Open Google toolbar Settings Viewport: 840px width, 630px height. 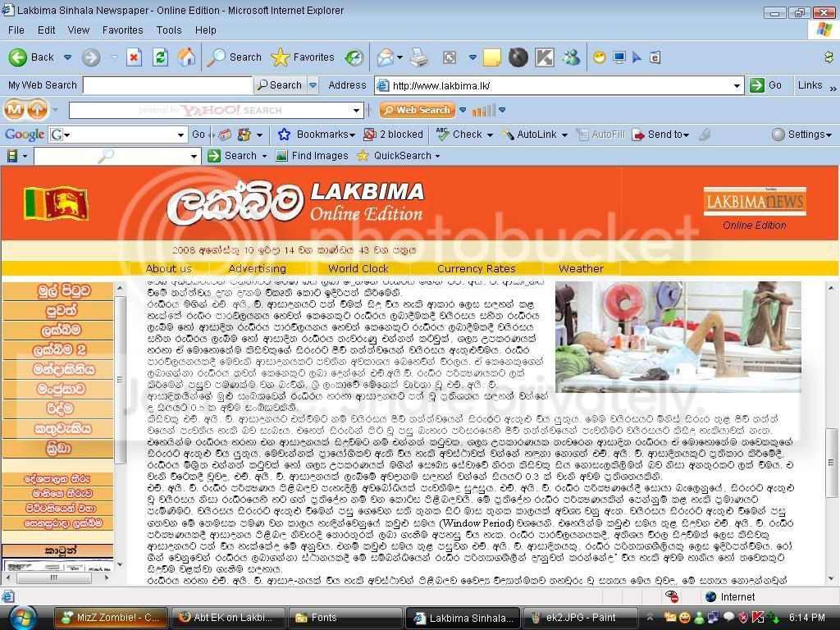(x=801, y=135)
